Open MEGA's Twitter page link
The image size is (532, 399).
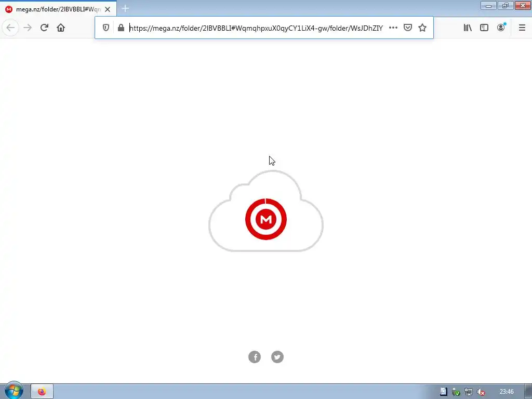pyautogui.click(x=277, y=357)
